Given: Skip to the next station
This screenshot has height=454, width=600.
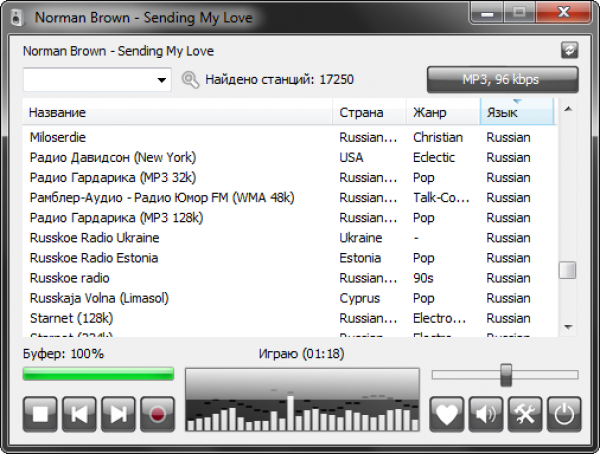Looking at the screenshot, I should point(119,414).
